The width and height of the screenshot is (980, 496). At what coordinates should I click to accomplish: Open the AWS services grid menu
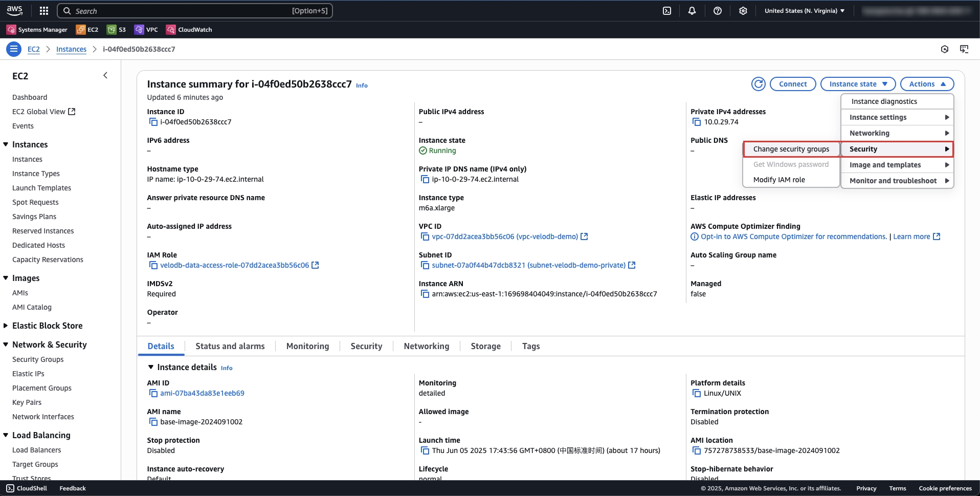click(44, 11)
